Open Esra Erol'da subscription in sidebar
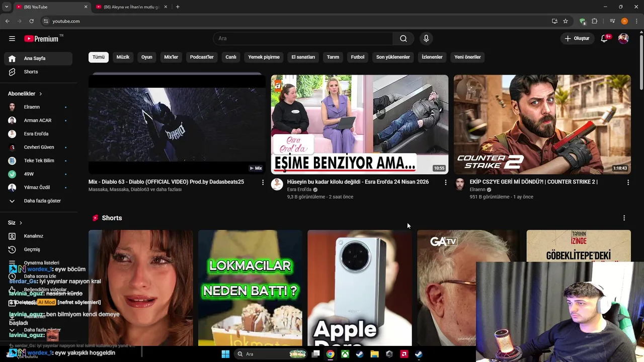Image resolution: width=644 pixels, height=362 pixels. point(38,134)
